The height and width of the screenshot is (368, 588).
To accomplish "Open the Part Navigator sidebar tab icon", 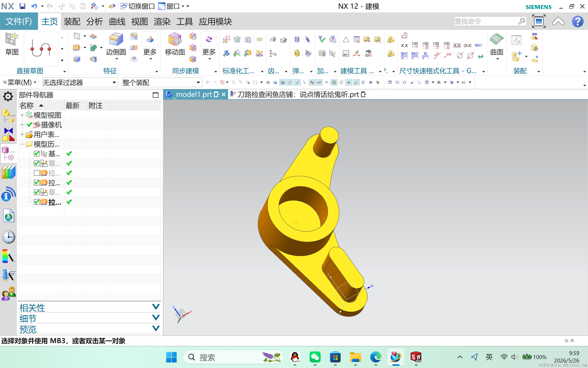I will 8,154.
